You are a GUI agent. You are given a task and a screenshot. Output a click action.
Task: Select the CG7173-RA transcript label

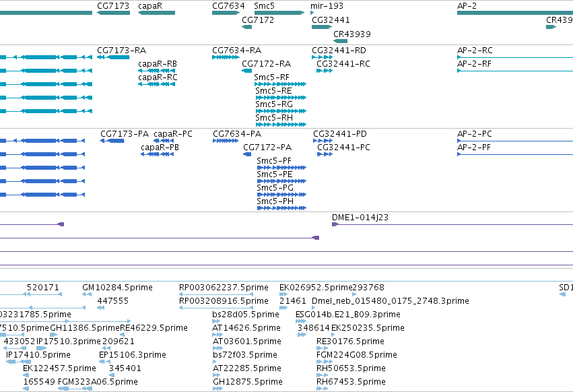click(x=121, y=51)
